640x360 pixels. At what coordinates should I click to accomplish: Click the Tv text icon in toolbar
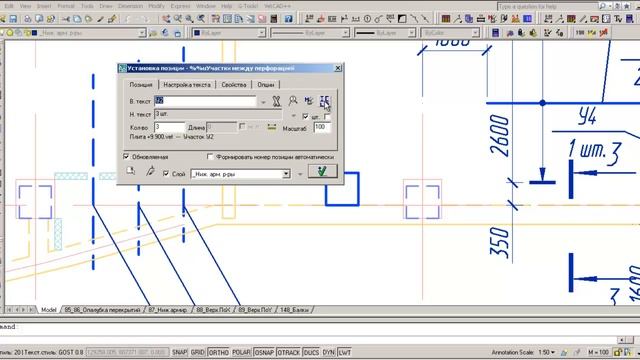coord(618,19)
